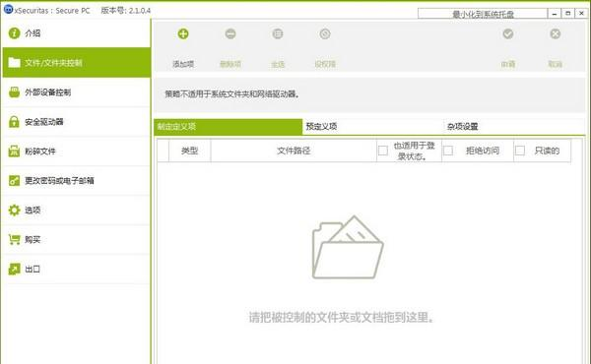Click the 取消 label in toolbar
The width and height of the screenshot is (591, 364).
pos(556,64)
